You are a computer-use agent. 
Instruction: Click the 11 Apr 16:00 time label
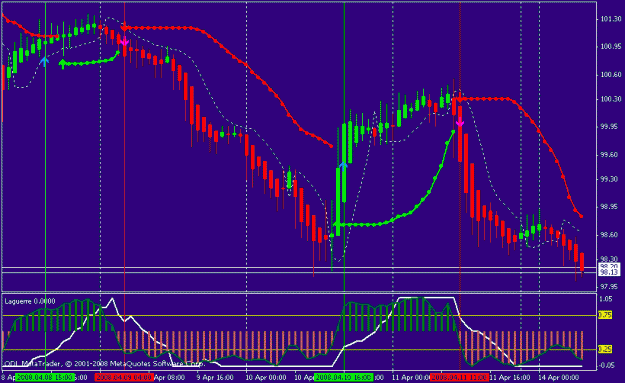point(510,377)
